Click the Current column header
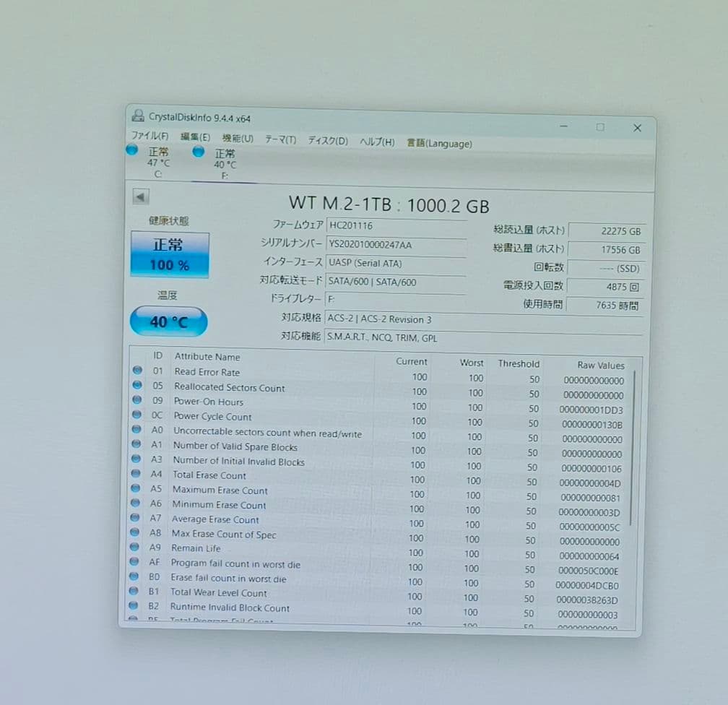This screenshot has width=728, height=705. click(x=412, y=361)
